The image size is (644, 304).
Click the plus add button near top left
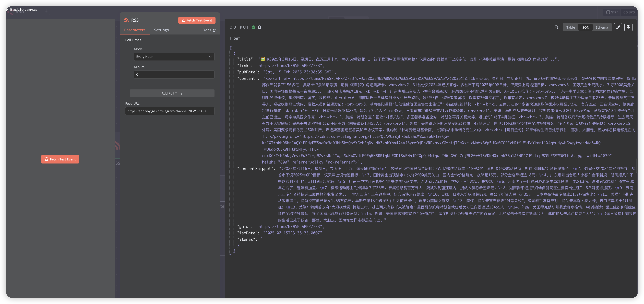click(46, 11)
